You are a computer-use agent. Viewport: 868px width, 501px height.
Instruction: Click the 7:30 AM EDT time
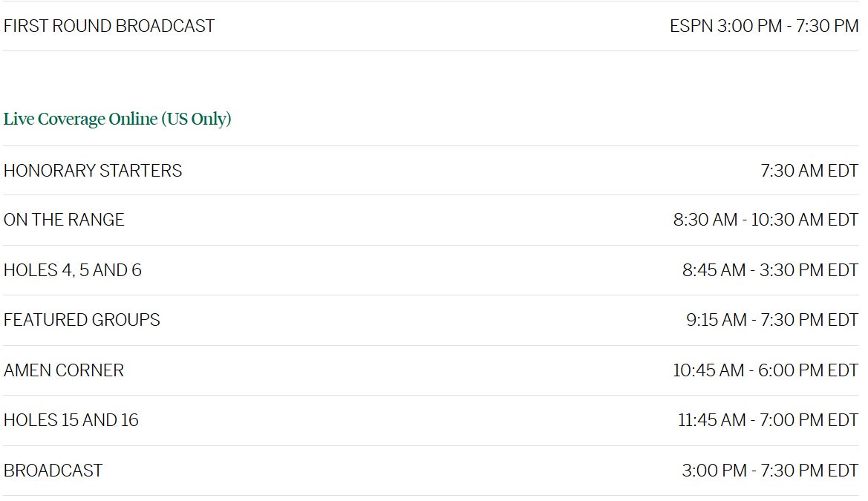click(809, 171)
